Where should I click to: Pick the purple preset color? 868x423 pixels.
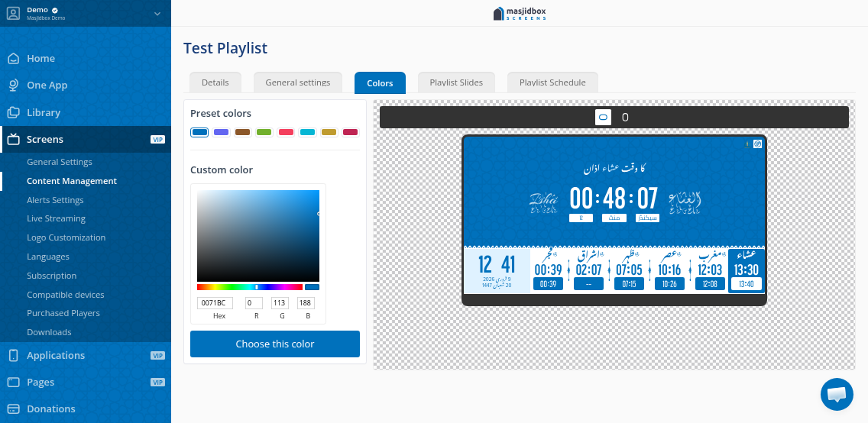point(222,132)
